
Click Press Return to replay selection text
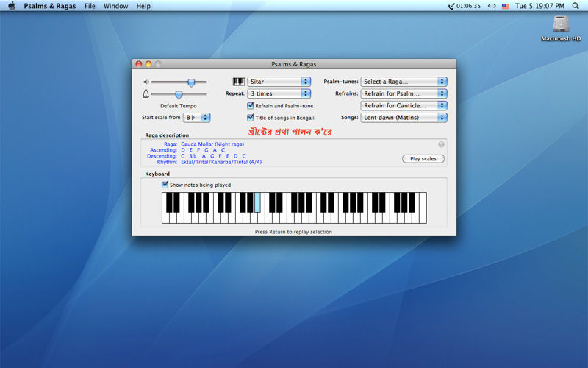tap(293, 232)
